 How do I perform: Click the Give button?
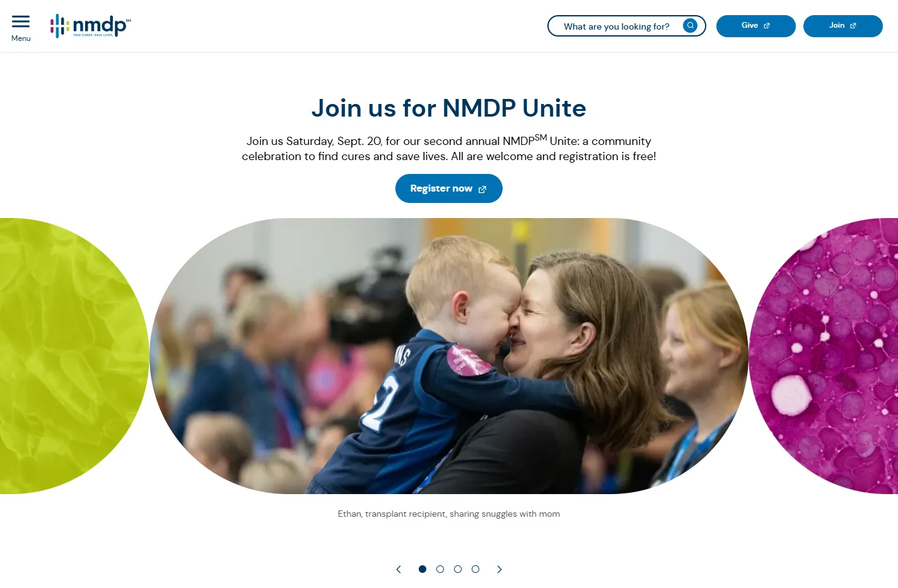756,26
